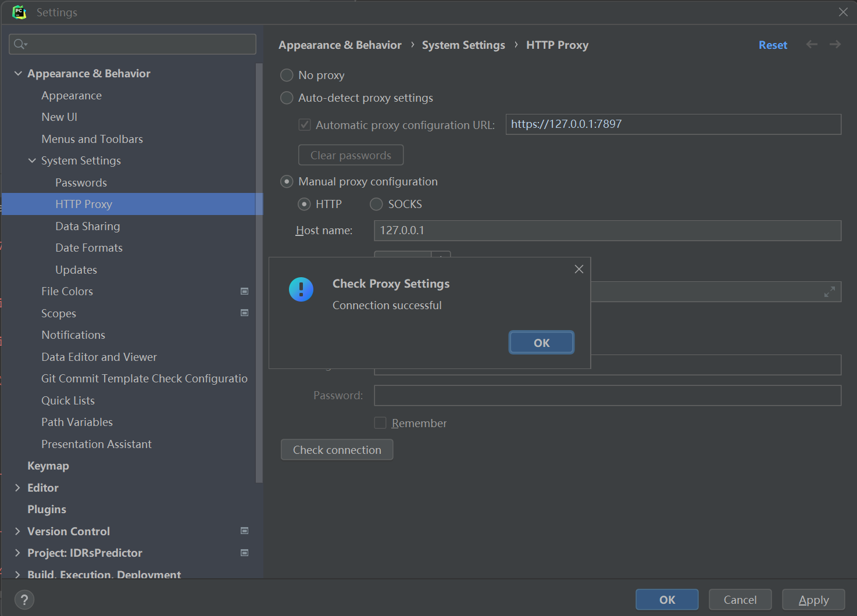Click the Project IDRsPredictor project-level icon

[245, 553]
